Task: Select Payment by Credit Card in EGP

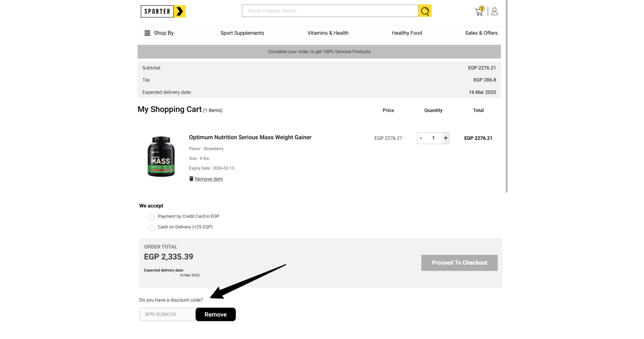Action: (x=152, y=217)
